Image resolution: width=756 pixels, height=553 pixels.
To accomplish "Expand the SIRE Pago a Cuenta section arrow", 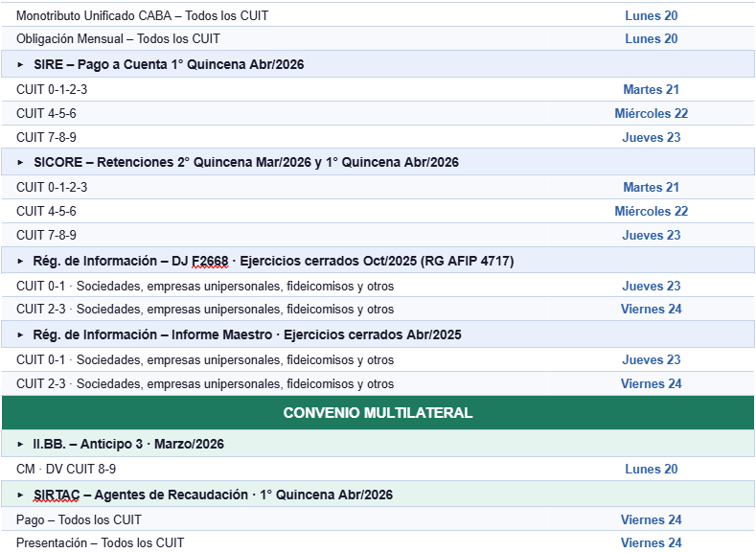I will 21,64.
